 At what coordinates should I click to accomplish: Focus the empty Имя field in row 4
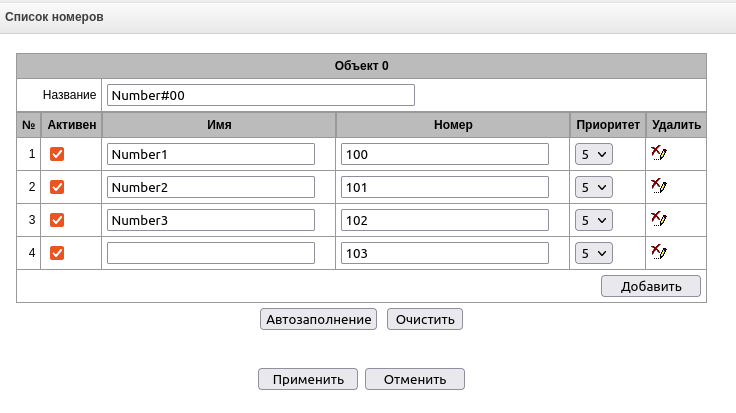[x=211, y=254]
